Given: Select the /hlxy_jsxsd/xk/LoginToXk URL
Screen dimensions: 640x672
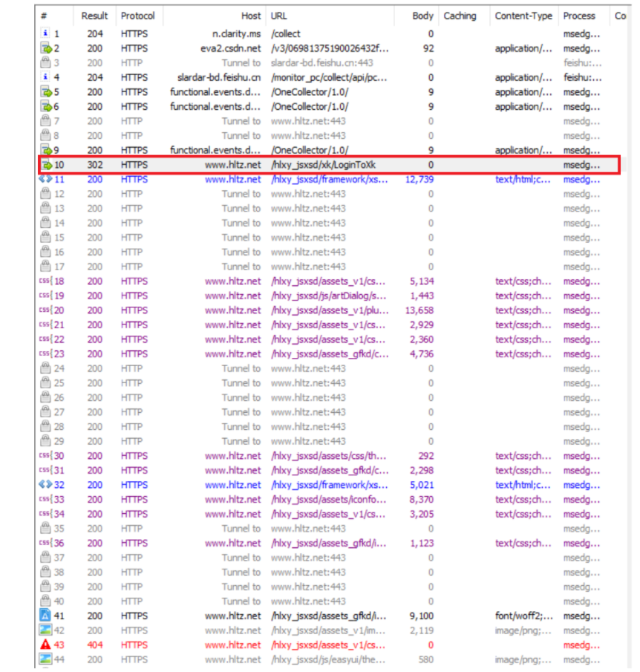Looking at the screenshot, I should (x=323, y=165).
